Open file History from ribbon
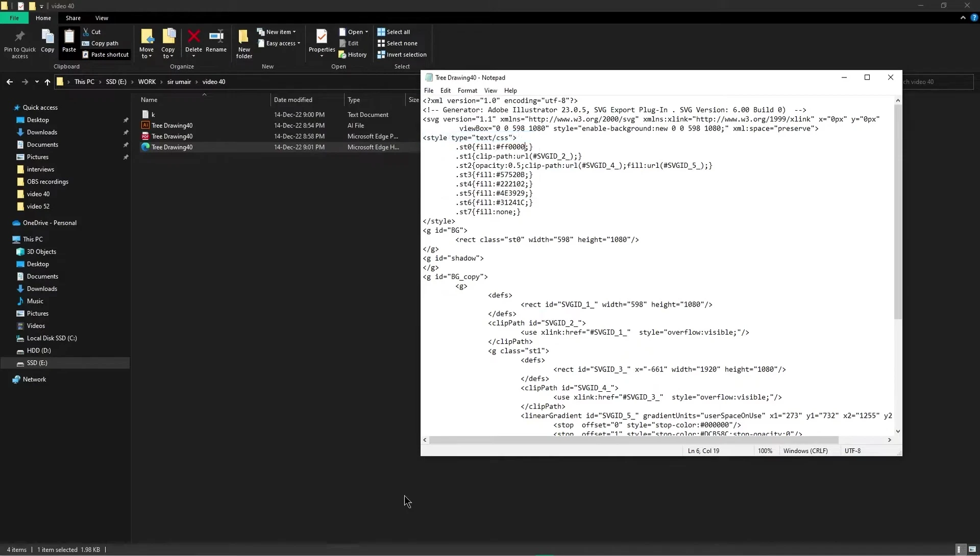This screenshot has height=556, width=980. [x=353, y=55]
